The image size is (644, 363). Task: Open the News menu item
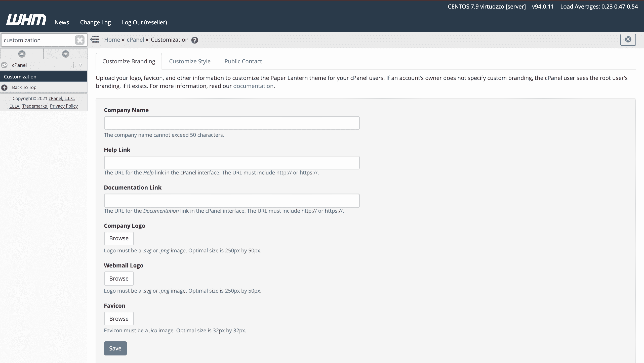[62, 22]
